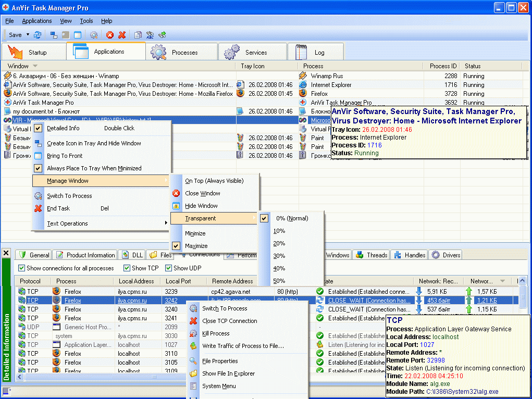Open the Handles tab in the details panel
This screenshot has width=532, height=399.
410,255
